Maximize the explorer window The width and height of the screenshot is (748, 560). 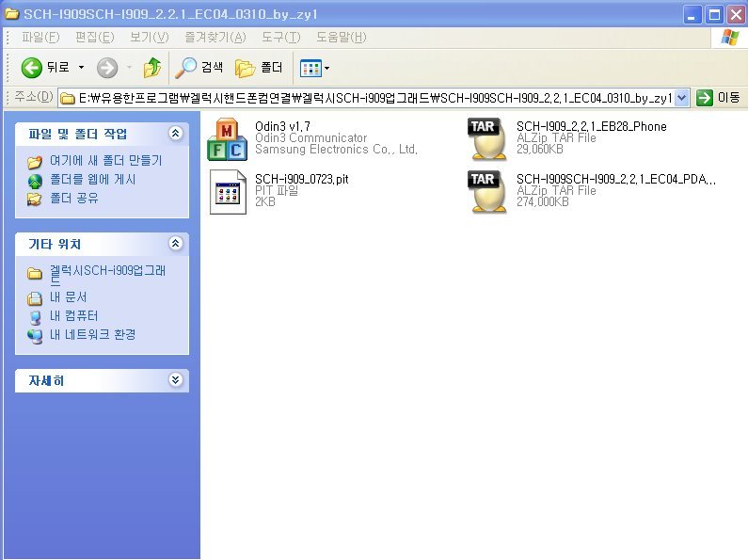[714, 14]
